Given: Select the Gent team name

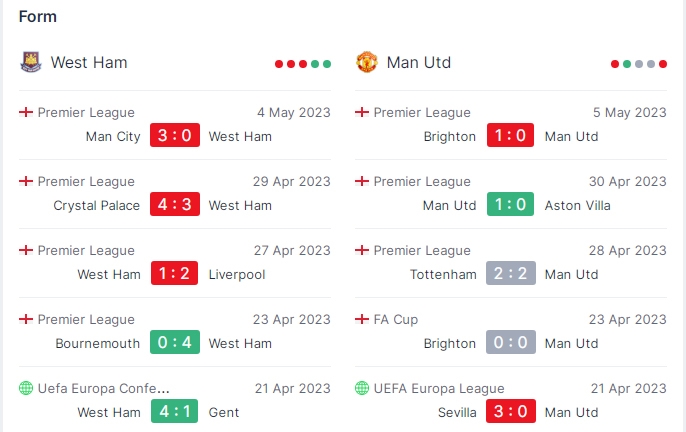Looking at the screenshot, I should click(224, 412).
